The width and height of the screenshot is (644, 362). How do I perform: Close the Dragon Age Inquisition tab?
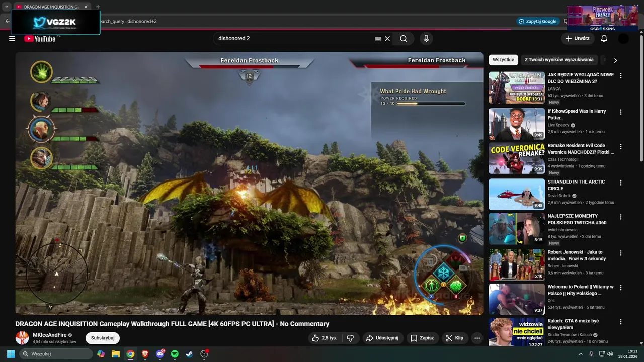[86, 7]
